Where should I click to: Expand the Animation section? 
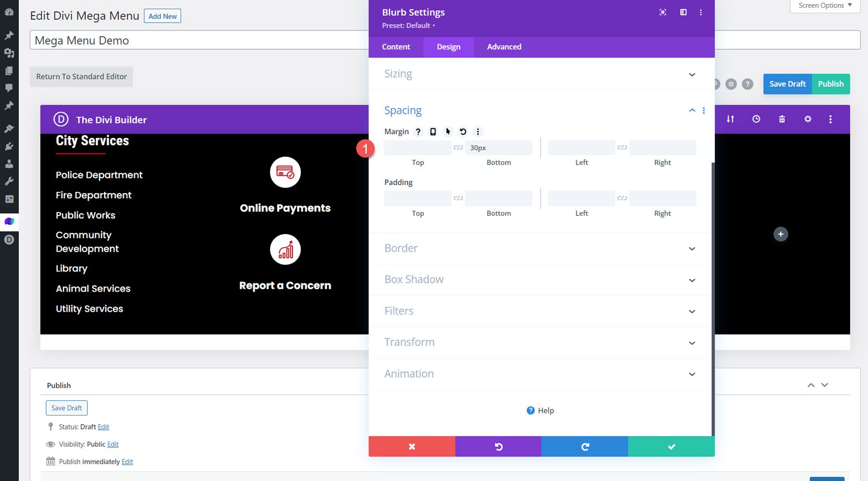tap(540, 374)
